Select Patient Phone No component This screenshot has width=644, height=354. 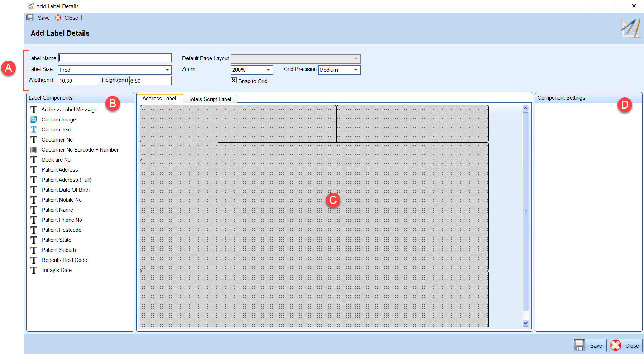click(x=62, y=220)
